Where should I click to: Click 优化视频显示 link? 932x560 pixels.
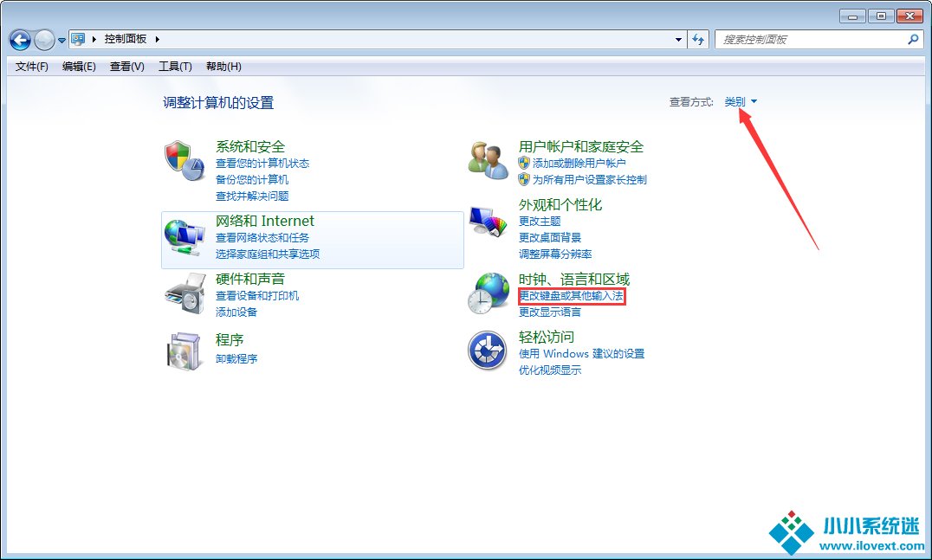(x=550, y=370)
